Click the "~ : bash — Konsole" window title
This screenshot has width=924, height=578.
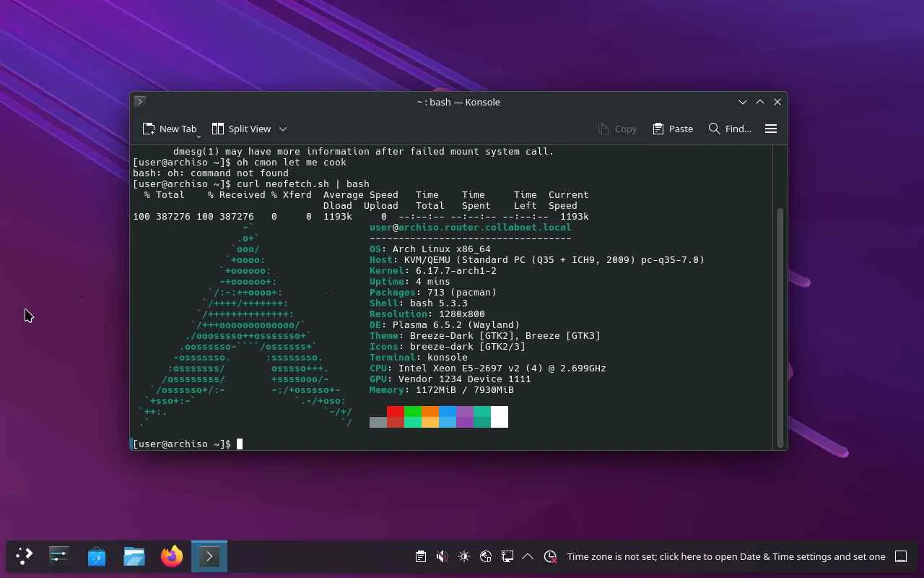click(458, 102)
